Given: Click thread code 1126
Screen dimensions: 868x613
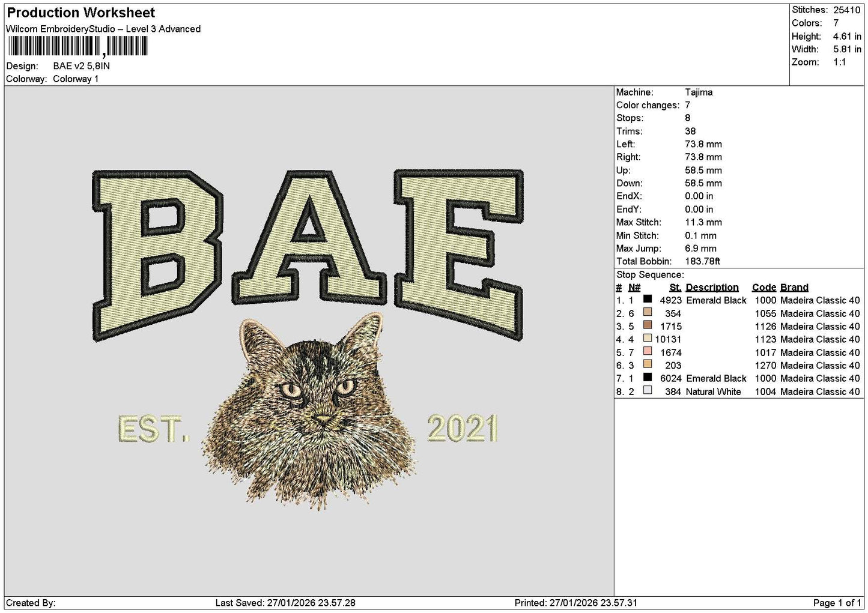Looking at the screenshot, I should (x=765, y=327).
